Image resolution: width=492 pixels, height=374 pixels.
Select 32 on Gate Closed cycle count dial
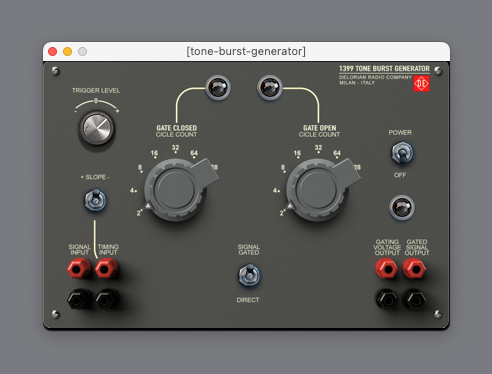[175, 147]
